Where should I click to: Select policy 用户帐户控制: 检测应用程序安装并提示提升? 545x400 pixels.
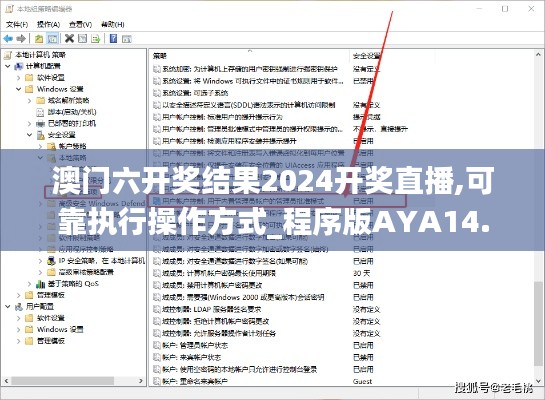click(229, 141)
